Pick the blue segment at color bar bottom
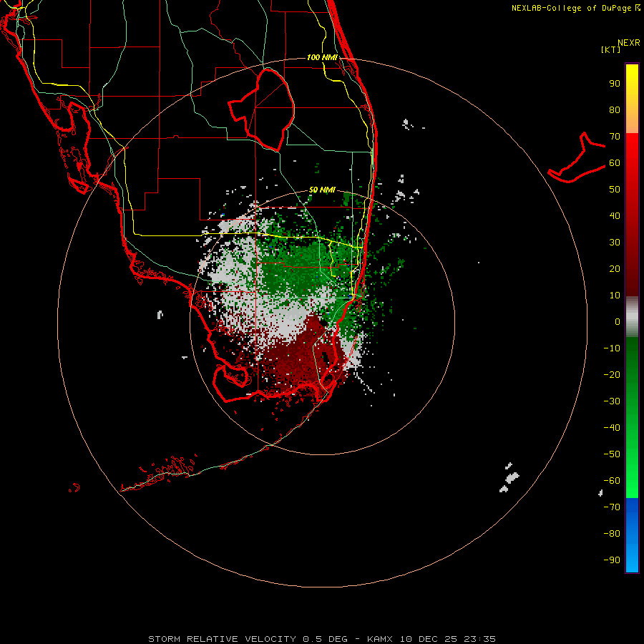 tap(632, 535)
